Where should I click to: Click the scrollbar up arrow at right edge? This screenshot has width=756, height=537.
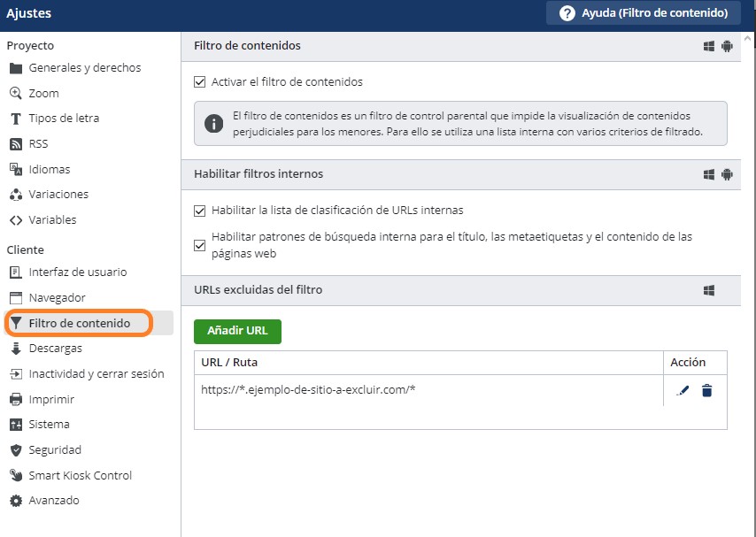click(748, 39)
